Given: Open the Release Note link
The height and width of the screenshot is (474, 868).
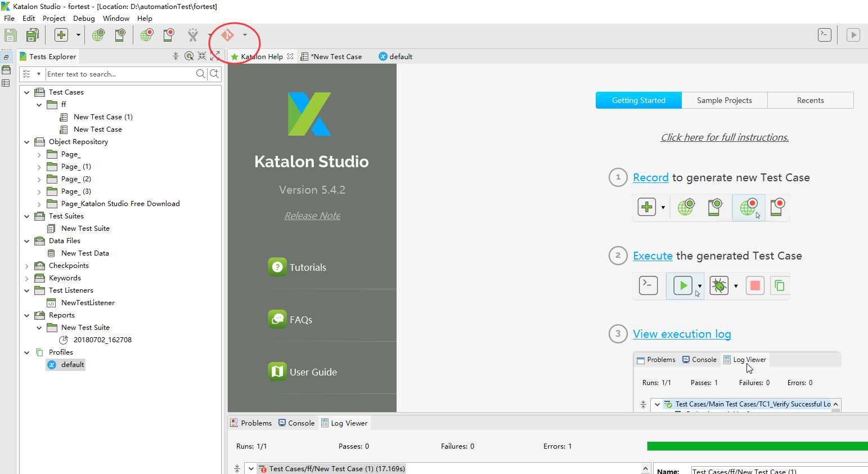Looking at the screenshot, I should click(312, 216).
